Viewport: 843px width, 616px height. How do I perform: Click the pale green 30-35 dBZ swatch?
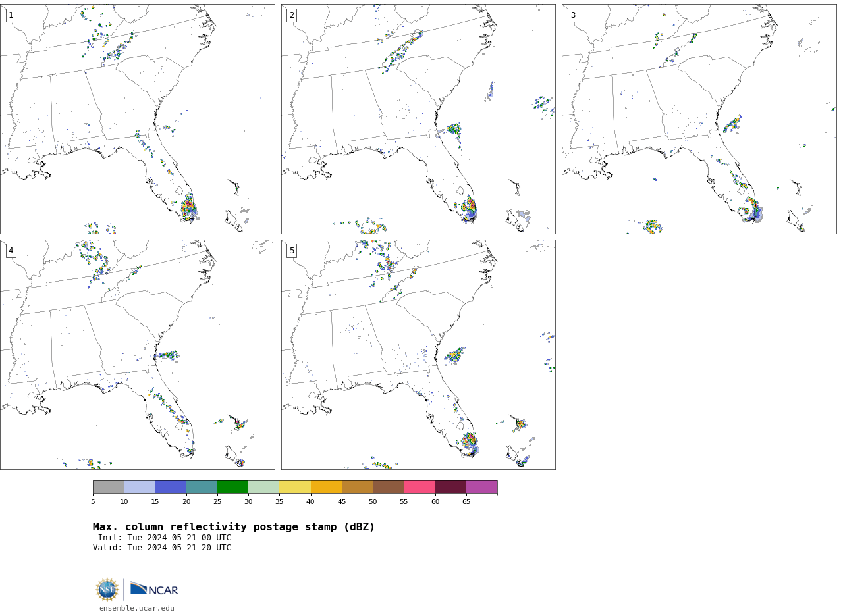click(264, 487)
